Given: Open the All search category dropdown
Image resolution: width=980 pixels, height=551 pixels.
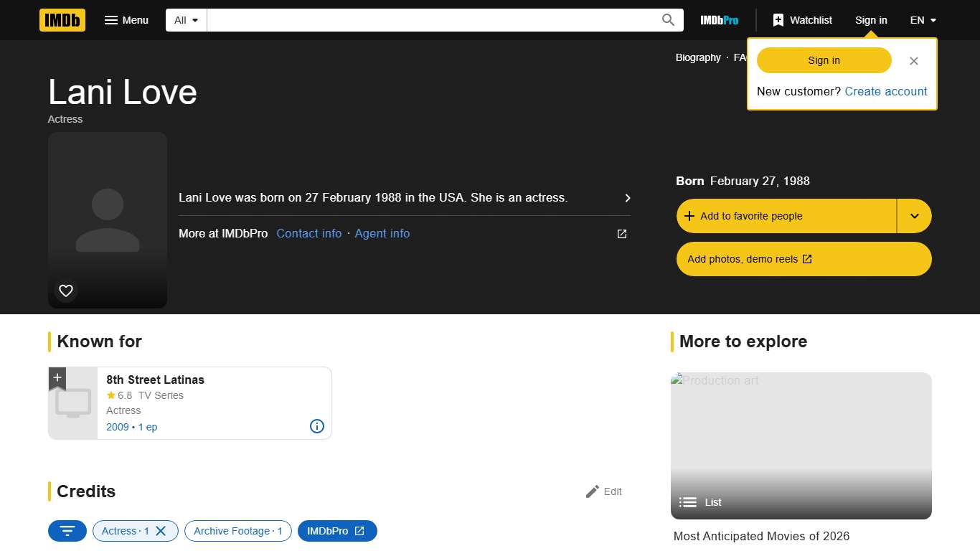Looking at the screenshot, I should (187, 20).
